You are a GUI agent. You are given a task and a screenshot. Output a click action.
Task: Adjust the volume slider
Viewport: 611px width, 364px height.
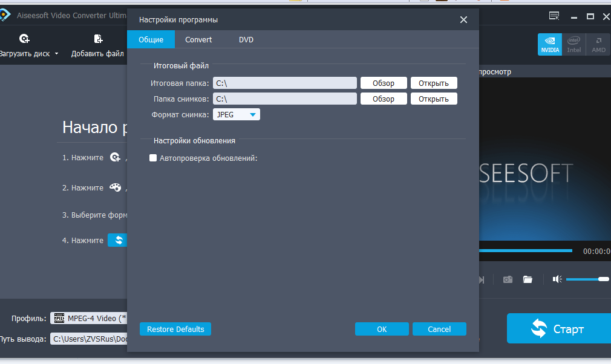587,279
